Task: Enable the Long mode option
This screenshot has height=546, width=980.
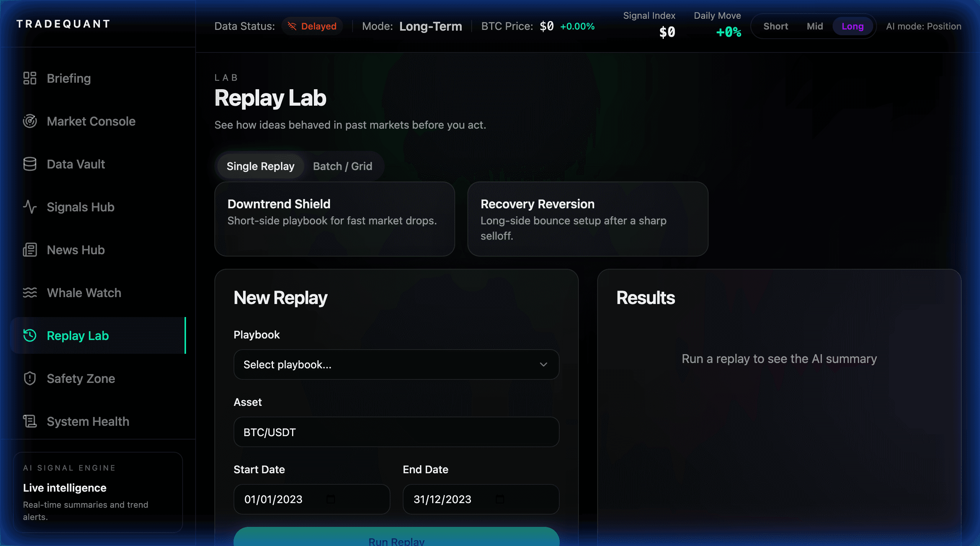Action: [x=853, y=26]
